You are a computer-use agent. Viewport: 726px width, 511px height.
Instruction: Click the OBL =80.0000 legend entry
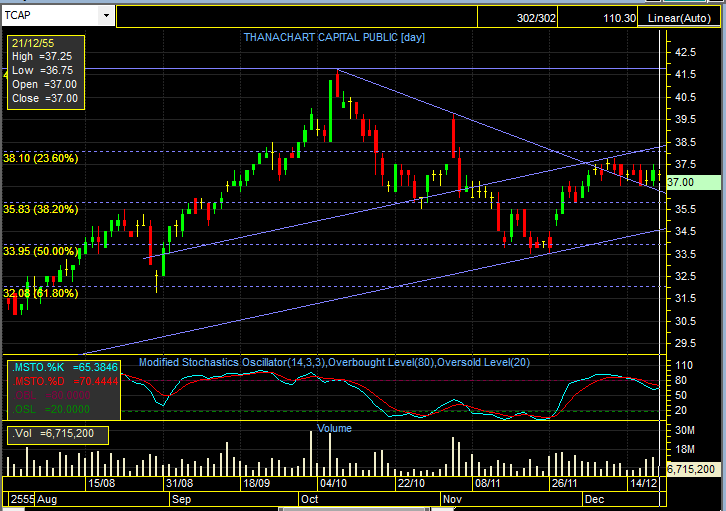pyautogui.click(x=52, y=395)
